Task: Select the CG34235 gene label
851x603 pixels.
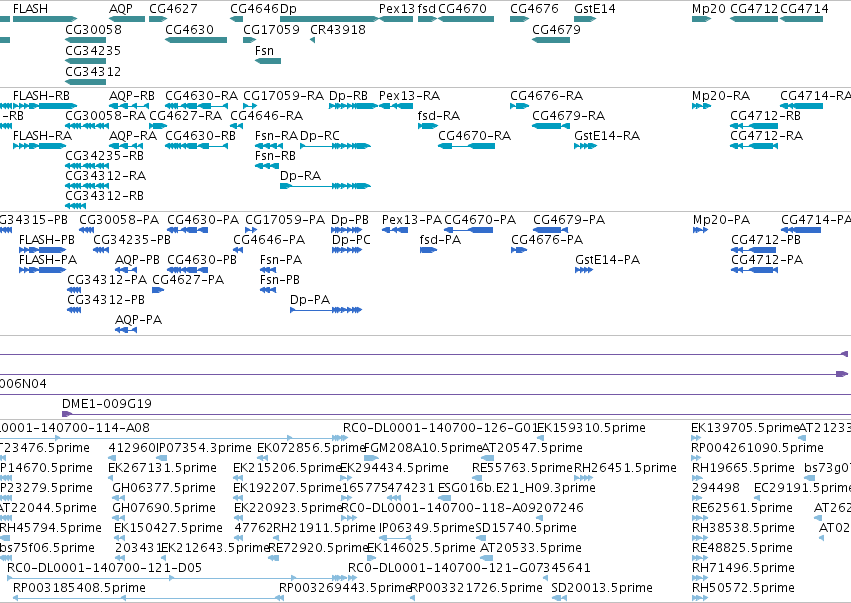Action: [x=93, y=50]
